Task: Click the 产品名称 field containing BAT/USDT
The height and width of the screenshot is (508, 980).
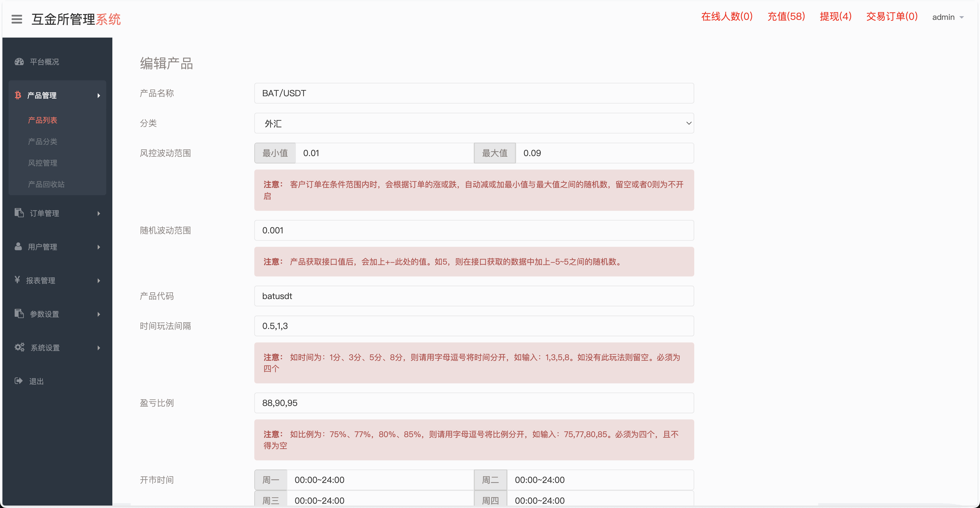Action: coord(474,93)
